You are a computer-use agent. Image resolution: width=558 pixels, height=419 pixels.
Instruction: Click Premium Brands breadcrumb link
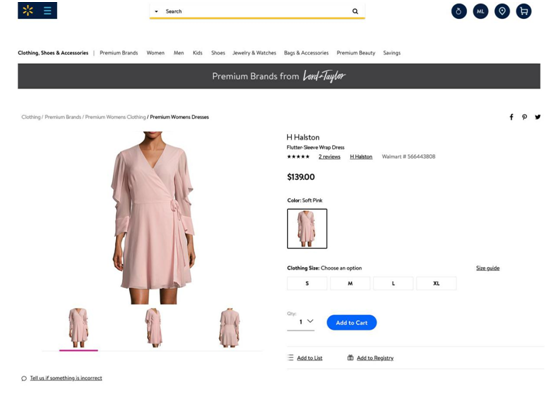63,117
